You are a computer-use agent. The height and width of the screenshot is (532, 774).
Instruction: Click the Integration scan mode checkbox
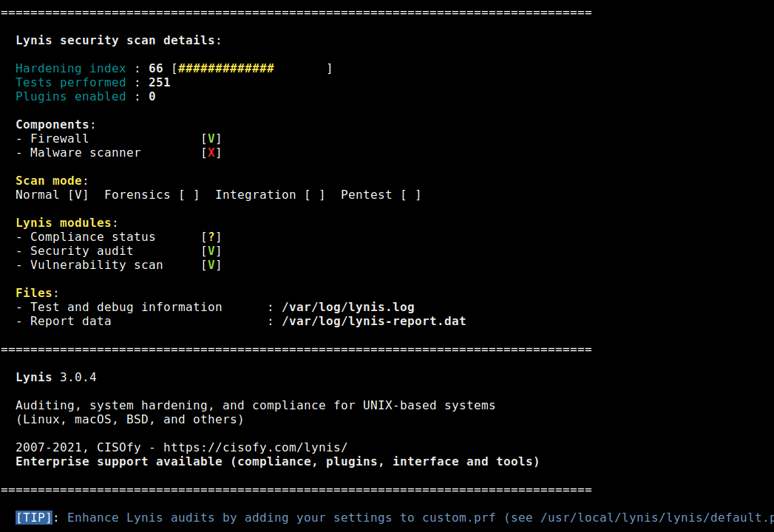(x=315, y=195)
